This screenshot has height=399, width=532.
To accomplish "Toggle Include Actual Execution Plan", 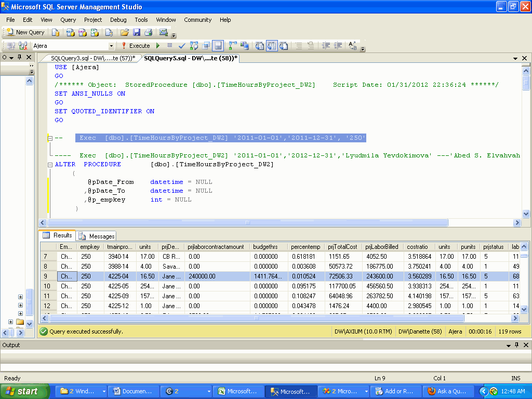I will (232, 45).
